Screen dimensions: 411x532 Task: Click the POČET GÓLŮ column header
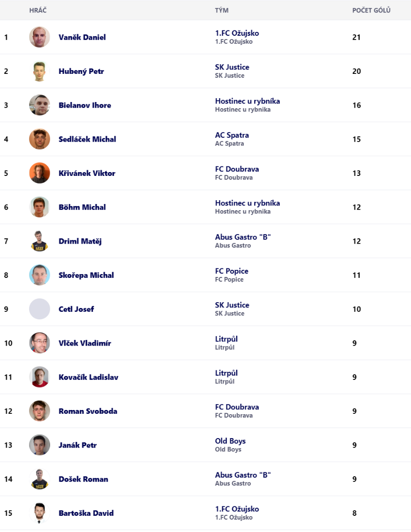pos(371,10)
